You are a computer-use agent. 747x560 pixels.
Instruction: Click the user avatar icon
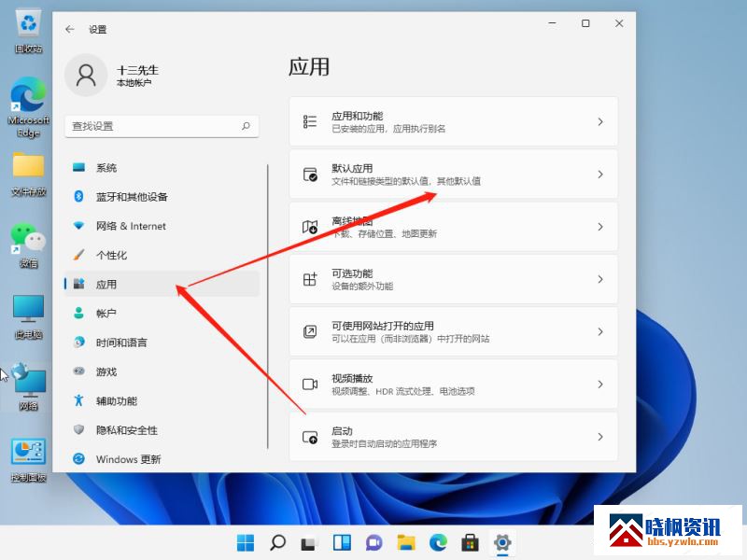click(86, 76)
